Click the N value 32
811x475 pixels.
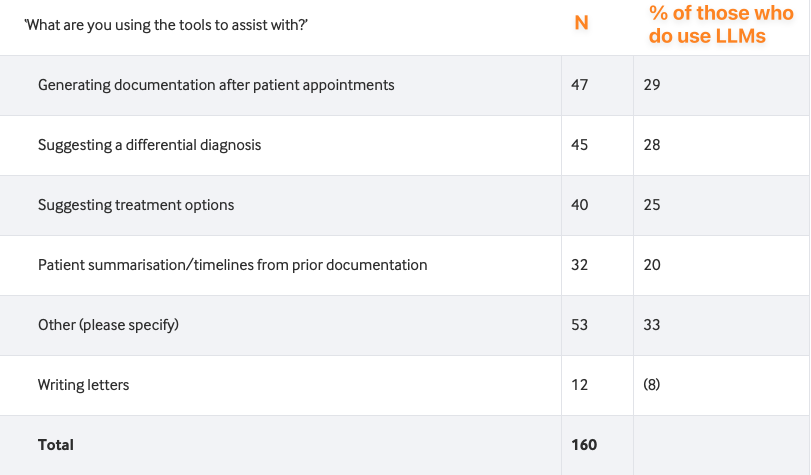(x=579, y=265)
